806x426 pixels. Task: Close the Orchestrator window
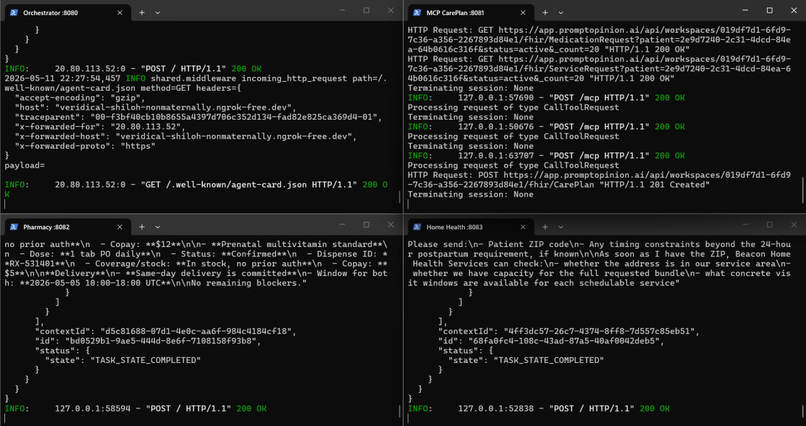[x=391, y=10]
